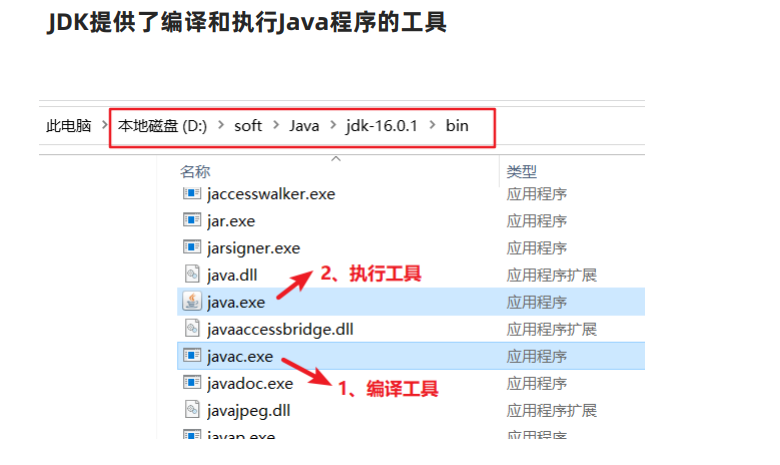Viewport: 780px width, 465px height.
Task: Click the jarsigner.exe application icon
Action: pyautogui.click(x=192, y=247)
